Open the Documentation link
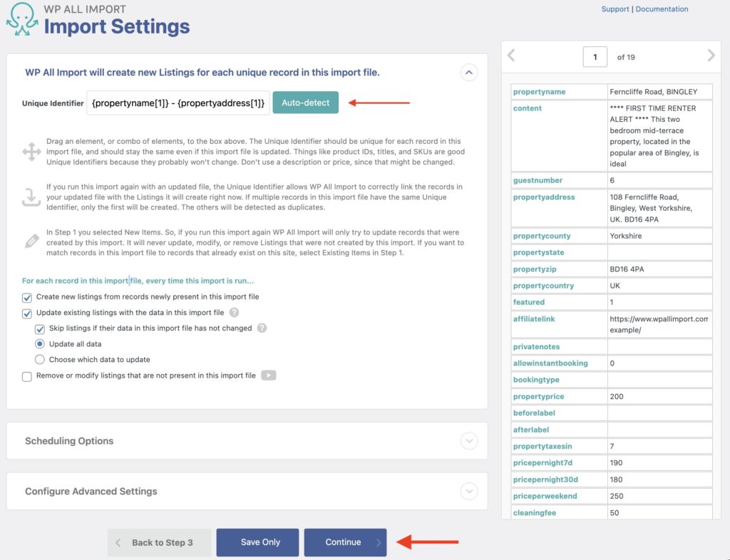The width and height of the screenshot is (730, 560). (662, 9)
